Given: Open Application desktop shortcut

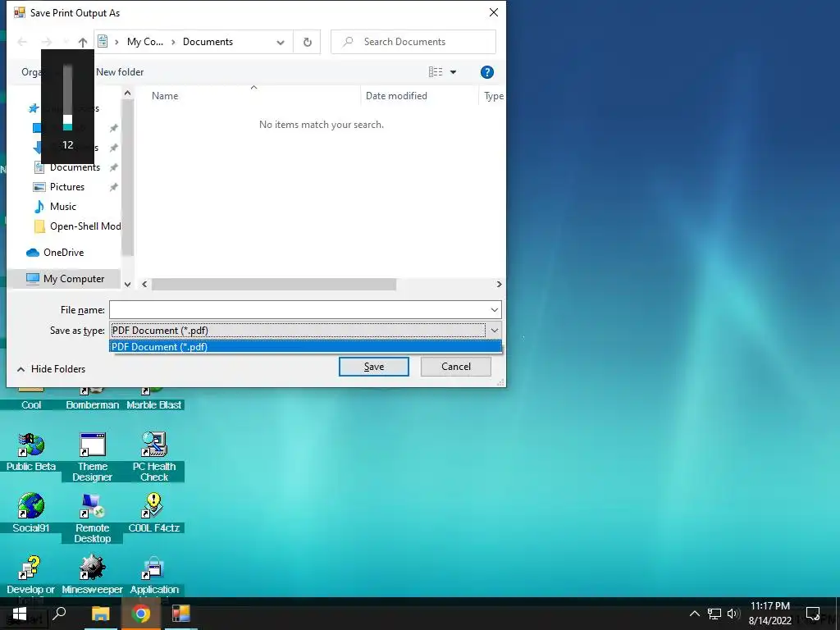Looking at the screenshot, I should point(153,575).
